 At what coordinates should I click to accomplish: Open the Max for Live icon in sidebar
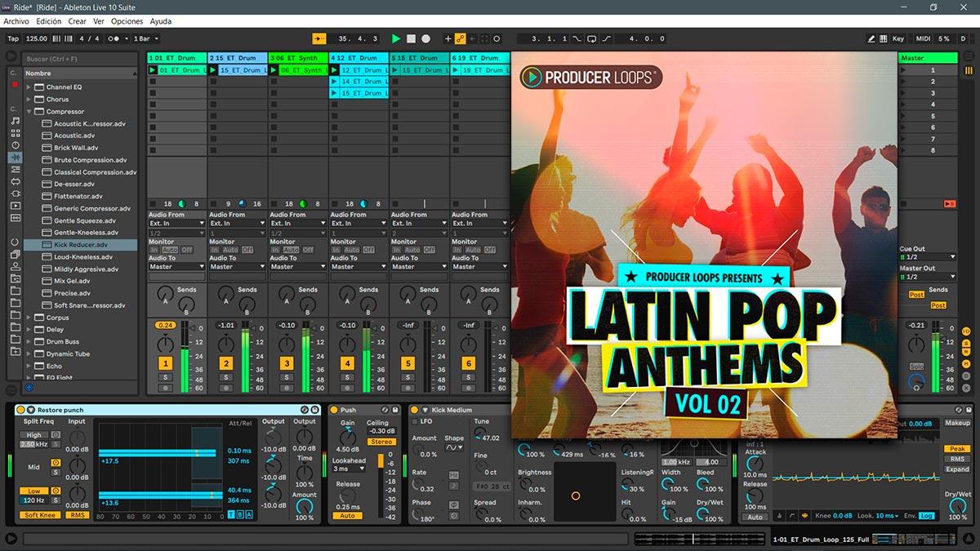tap(15, 181)
